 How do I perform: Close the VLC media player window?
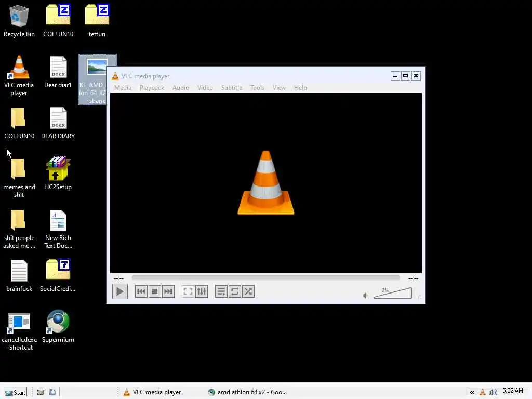[x=416, y=76]
